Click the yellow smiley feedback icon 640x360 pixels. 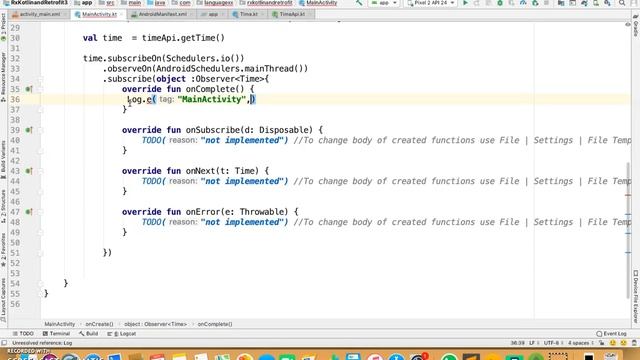613,343
